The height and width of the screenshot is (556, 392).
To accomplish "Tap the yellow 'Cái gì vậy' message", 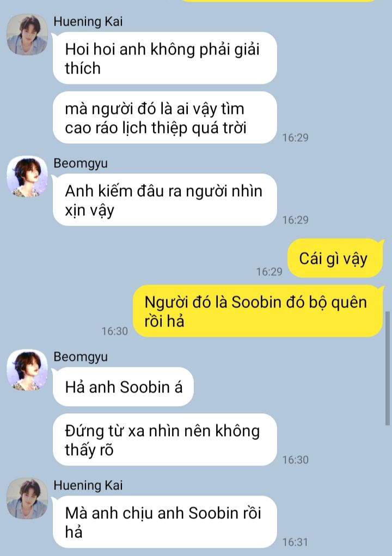I will pos(335,258).
